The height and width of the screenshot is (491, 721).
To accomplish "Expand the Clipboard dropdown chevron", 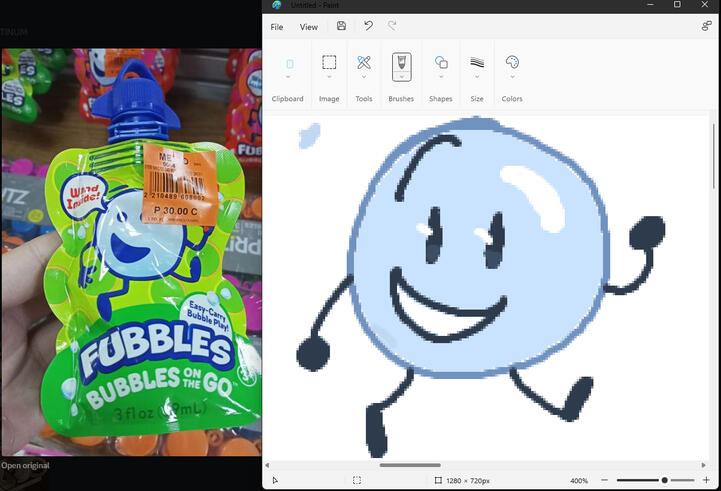I will [x=289, y=77].
